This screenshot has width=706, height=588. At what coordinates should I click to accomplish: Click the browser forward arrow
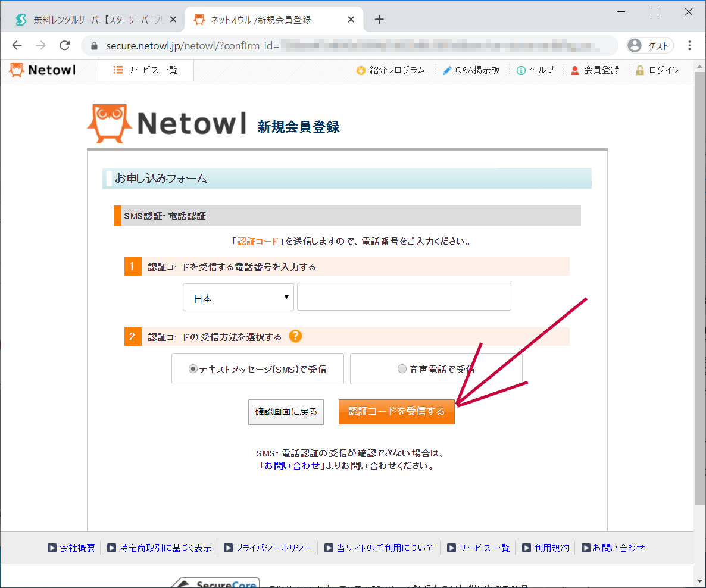(40, 45)
